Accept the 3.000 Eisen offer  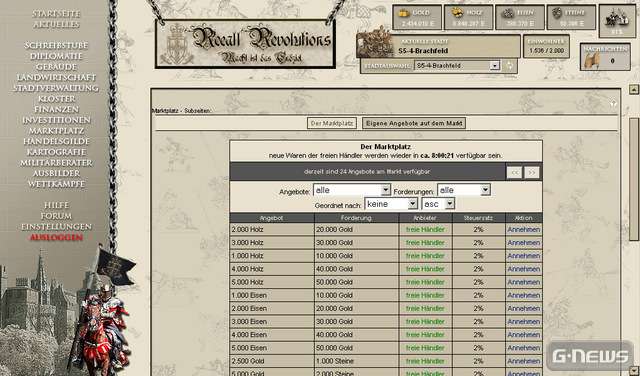524,322
